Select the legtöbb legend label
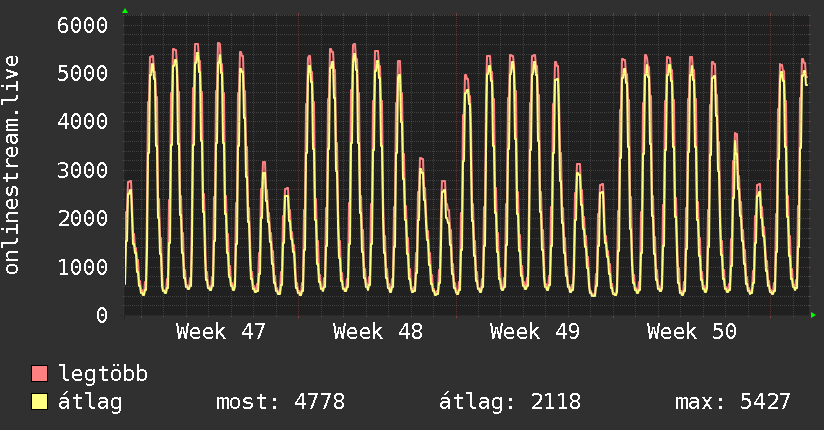The height and width of the screenshot is (430, 824). pyautogui.click(x=104, y=375)
